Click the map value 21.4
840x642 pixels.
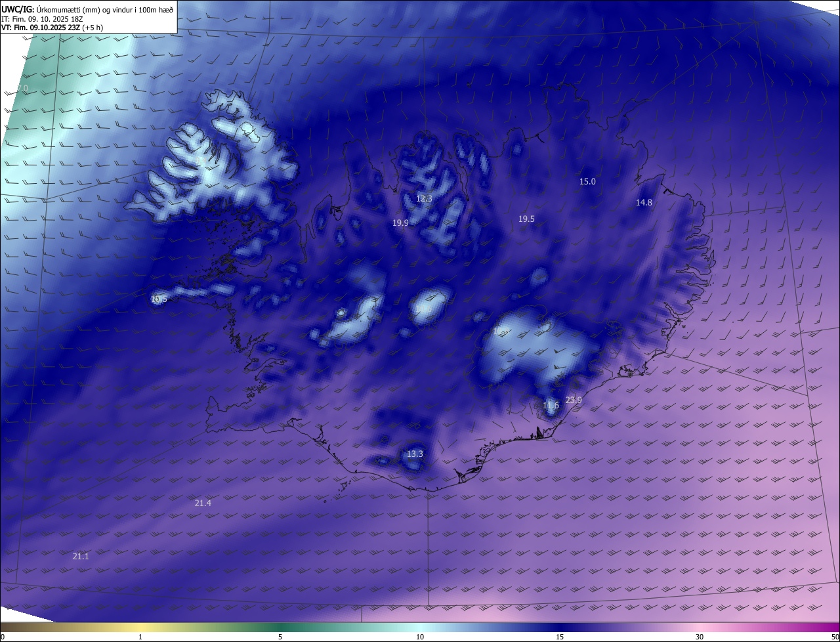point(203,503)
